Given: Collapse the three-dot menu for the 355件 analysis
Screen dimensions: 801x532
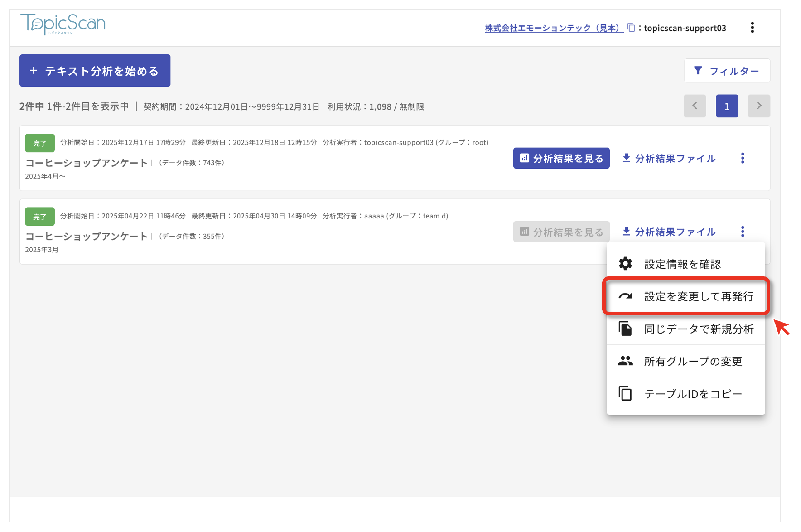Looking at the screenshot, I should click(742, 232).
